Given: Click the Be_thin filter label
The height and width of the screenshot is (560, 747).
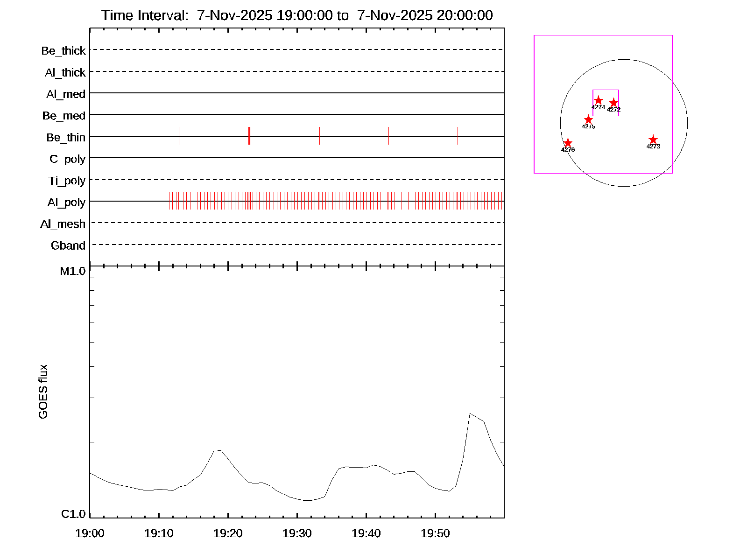Looking at the screenshot, I should pos(66,137).
